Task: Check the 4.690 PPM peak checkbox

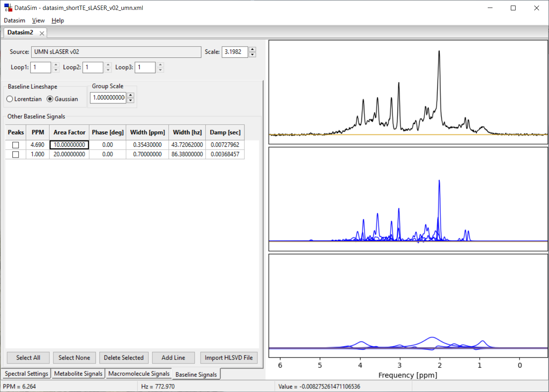Action: (16, 145)
